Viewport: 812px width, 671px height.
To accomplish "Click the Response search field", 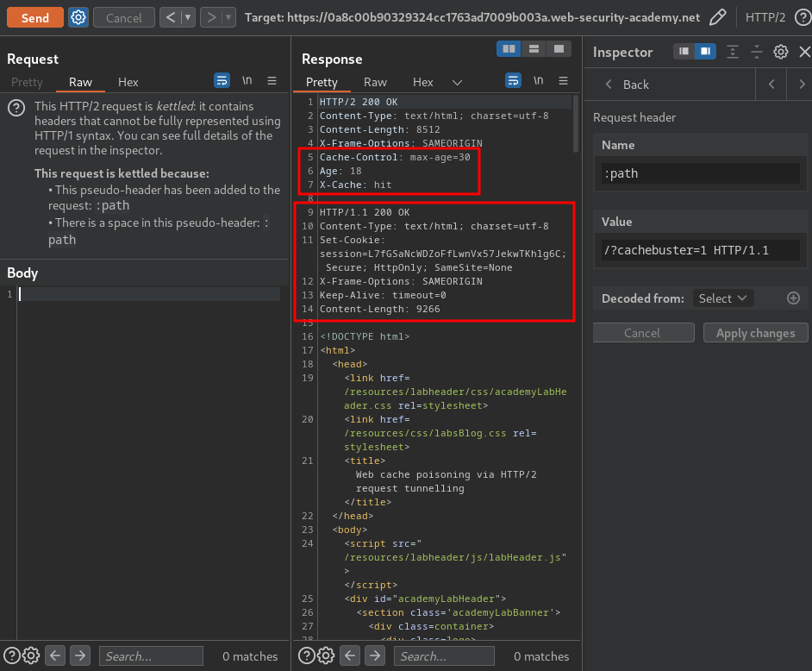I will (444, 656).
